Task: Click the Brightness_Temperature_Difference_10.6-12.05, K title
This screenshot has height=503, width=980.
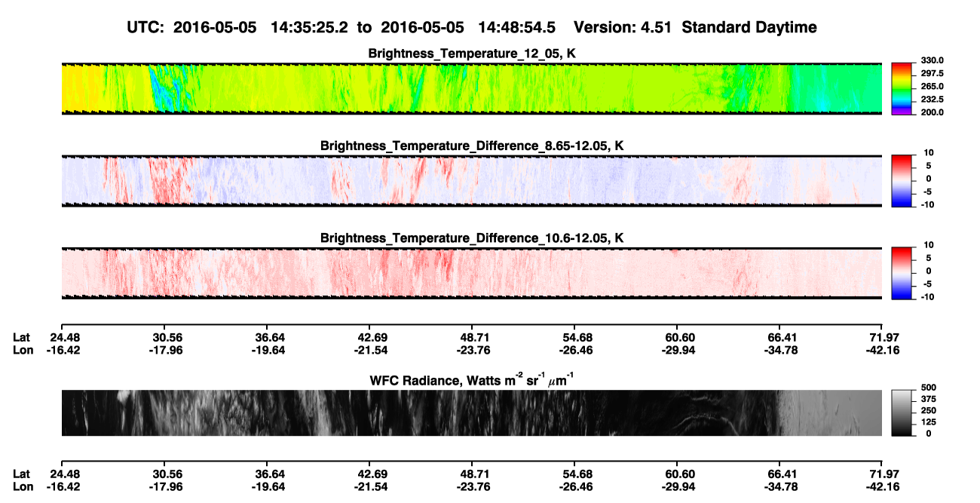Action: [x=472, y=238]
